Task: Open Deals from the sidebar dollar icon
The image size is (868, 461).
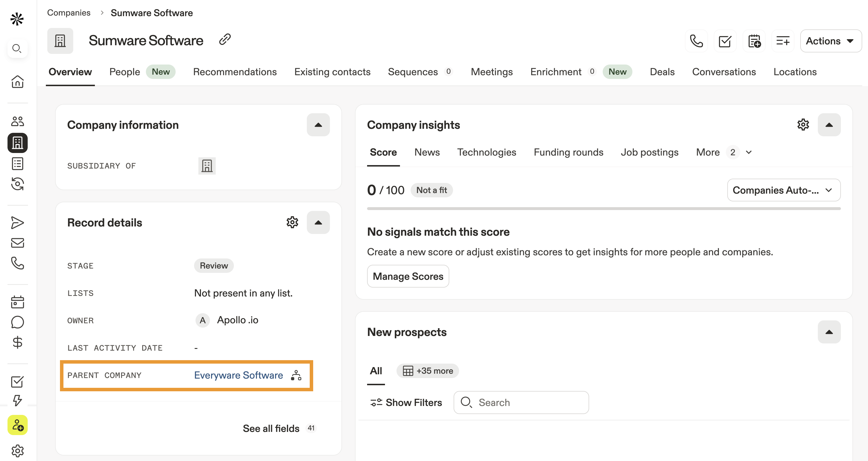Action: [18, 342]
